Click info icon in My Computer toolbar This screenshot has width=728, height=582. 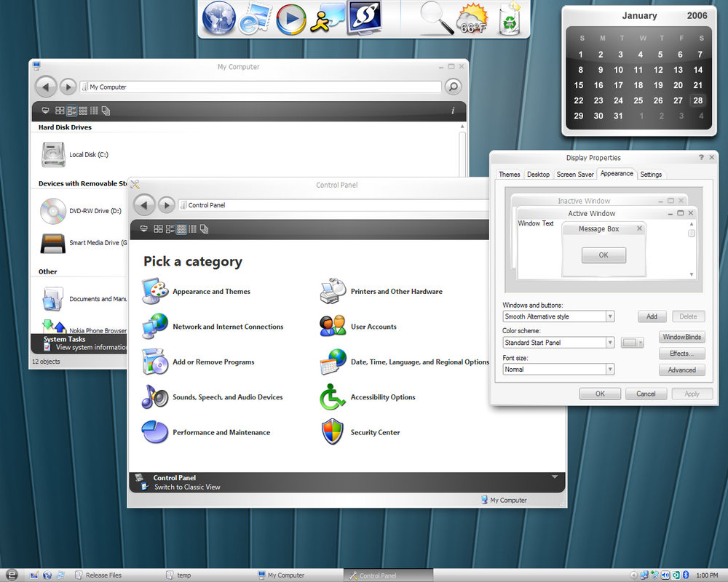point(453,111)
